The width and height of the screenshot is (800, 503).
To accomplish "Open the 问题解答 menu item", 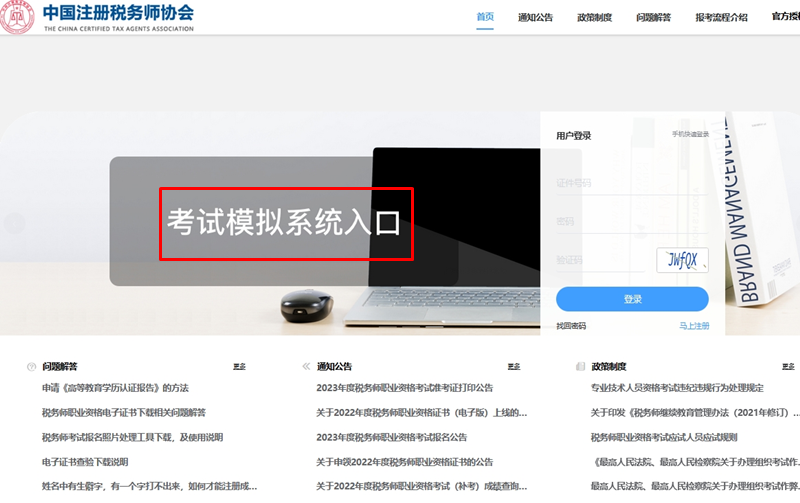I will click(x=654, y=17).
